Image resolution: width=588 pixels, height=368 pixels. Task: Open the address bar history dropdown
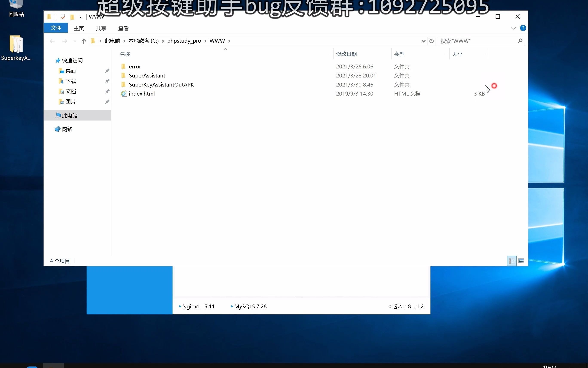[x=423, y=41]
